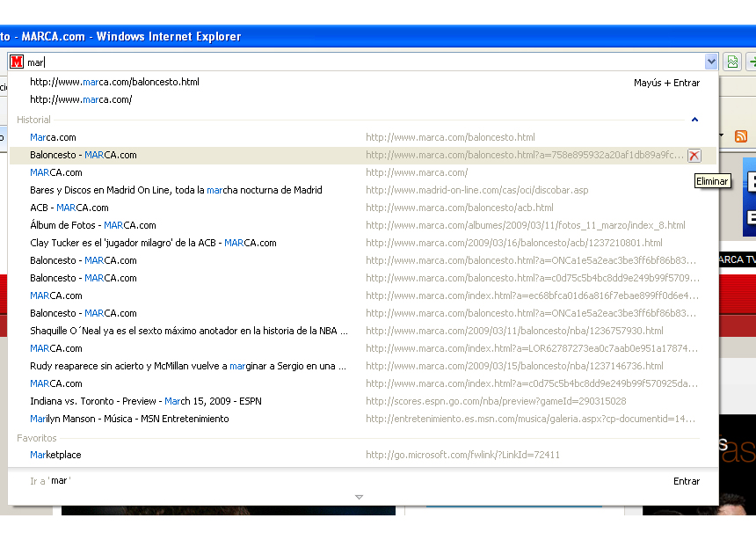Choose Marketplace under Favoritos
Image resolution: width=756 pixels, height=540 pixels.
coord(55,455)
